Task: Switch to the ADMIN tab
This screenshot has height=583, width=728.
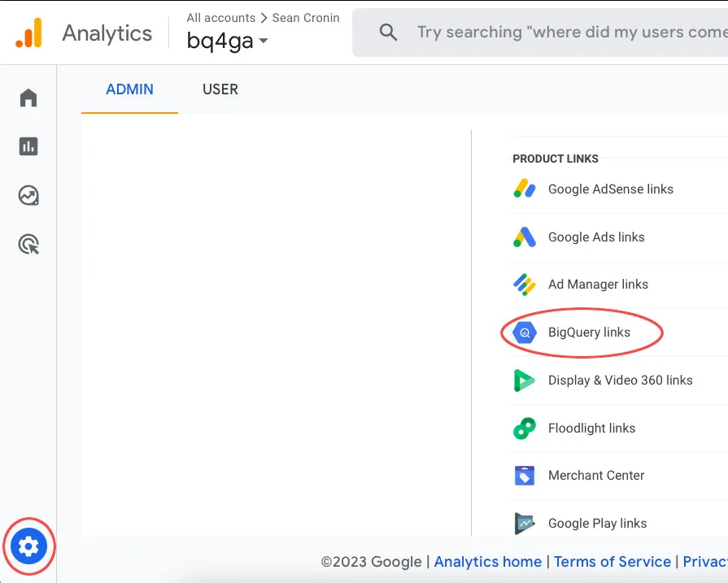Action: coord(129,89)
